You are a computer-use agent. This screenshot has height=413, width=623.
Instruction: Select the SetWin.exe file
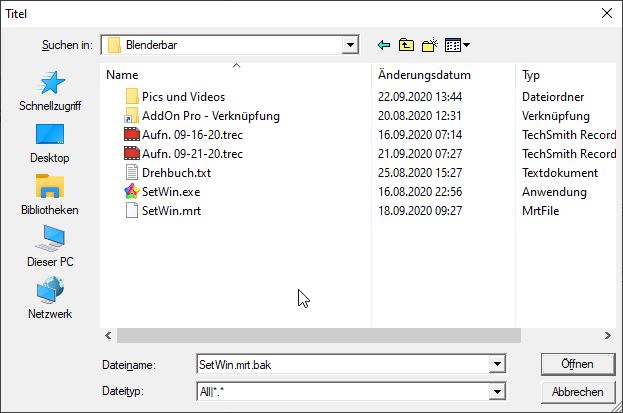point(171,191)
